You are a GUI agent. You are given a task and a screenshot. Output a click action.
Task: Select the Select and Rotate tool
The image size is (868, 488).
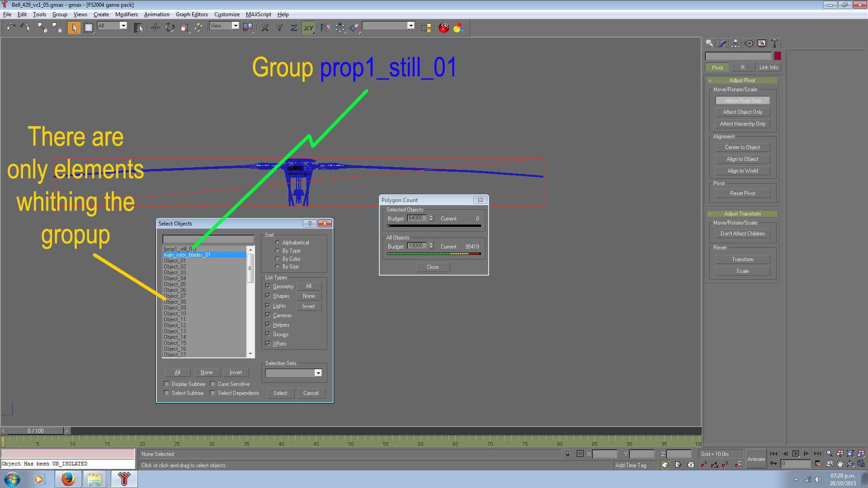170,28
